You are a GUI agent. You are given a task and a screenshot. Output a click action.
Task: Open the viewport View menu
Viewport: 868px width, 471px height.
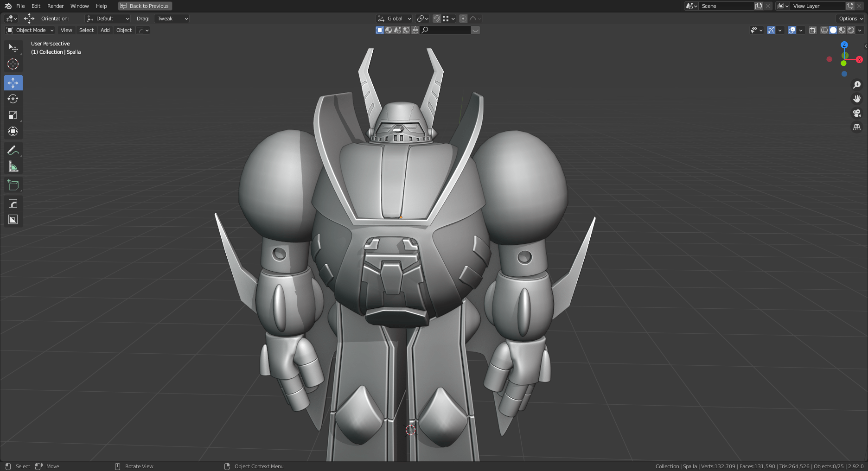[x=66, y=30]
